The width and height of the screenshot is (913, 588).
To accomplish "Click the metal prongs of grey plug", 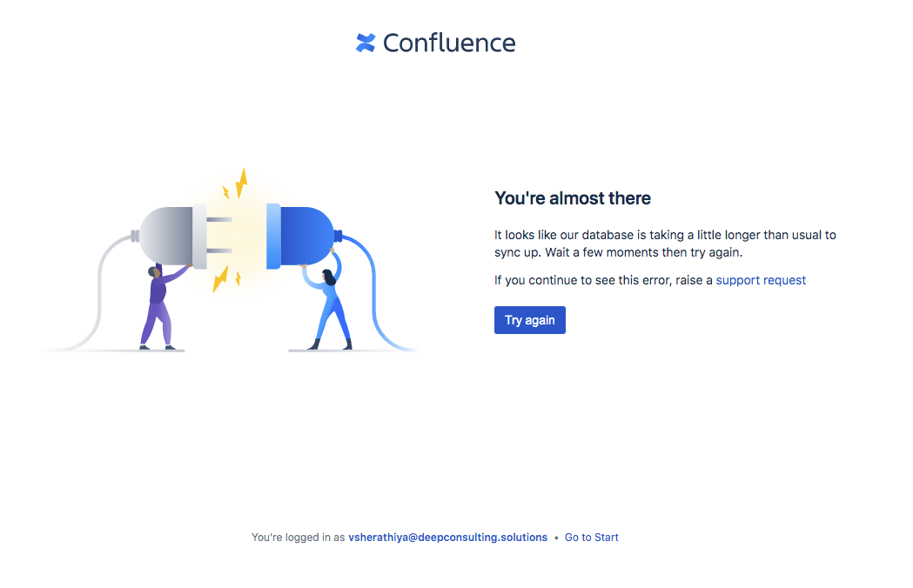I will click(x=219, y=235).
